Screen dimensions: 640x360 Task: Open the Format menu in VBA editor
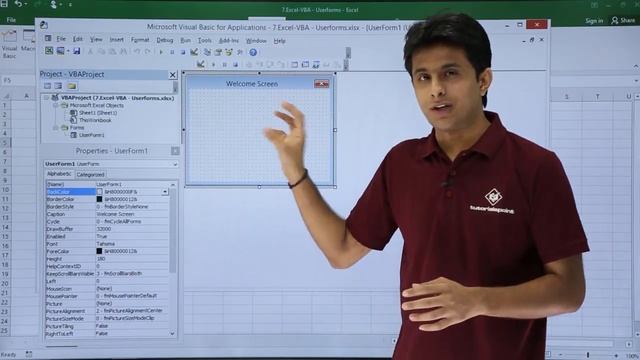[x=140, y=40]
